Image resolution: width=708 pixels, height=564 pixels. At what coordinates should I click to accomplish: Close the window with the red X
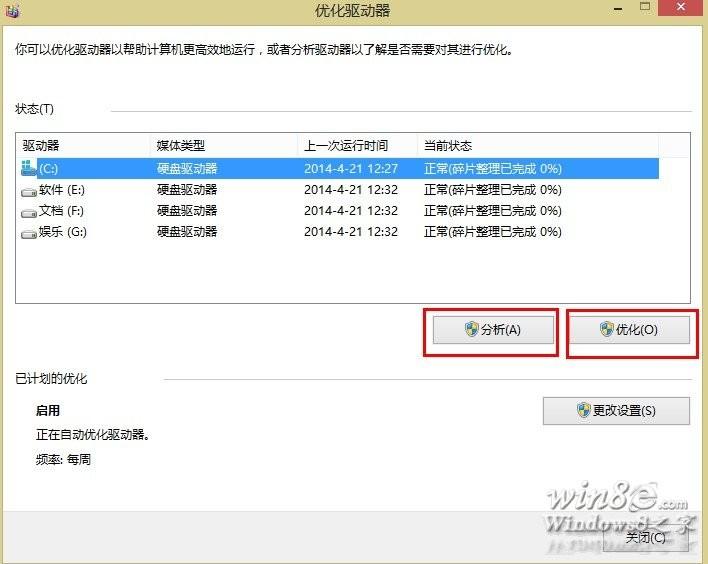tap(681, 8)
